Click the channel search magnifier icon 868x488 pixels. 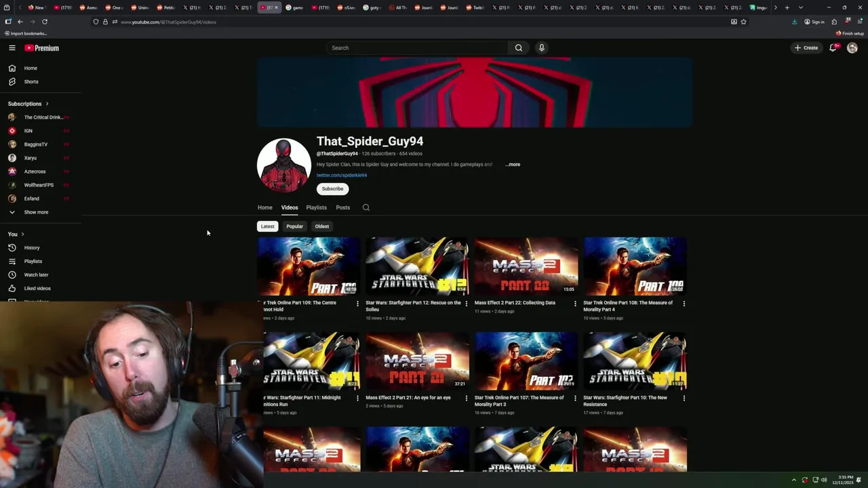(366, 207)
